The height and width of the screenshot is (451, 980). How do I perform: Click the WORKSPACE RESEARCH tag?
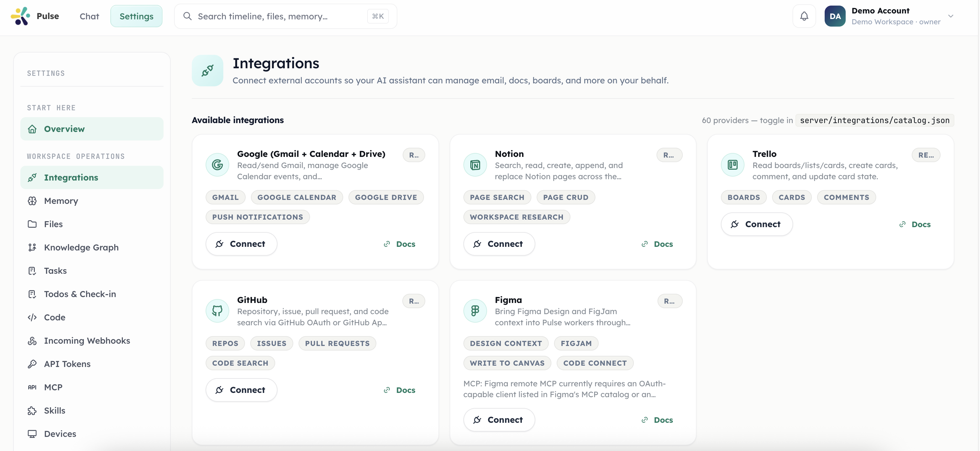coord(516,217)
